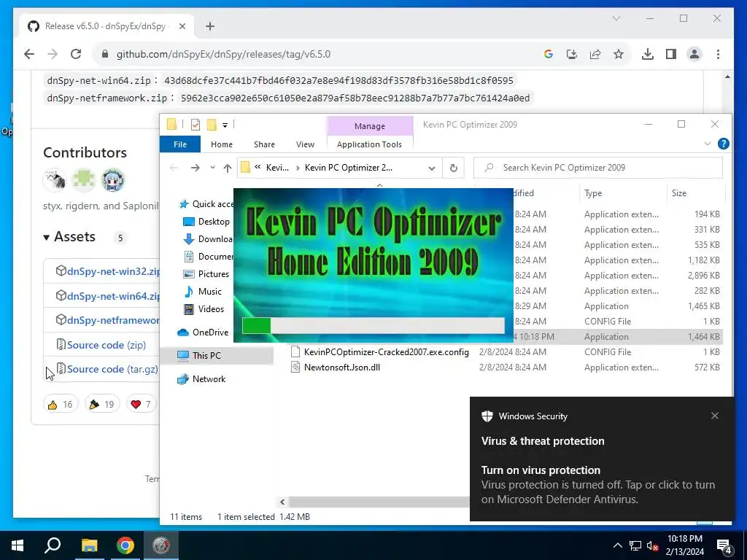The height and width of the screenshot is (560, 747).
Task: Switch to Share ribbon tab
Action: (264, 144)
